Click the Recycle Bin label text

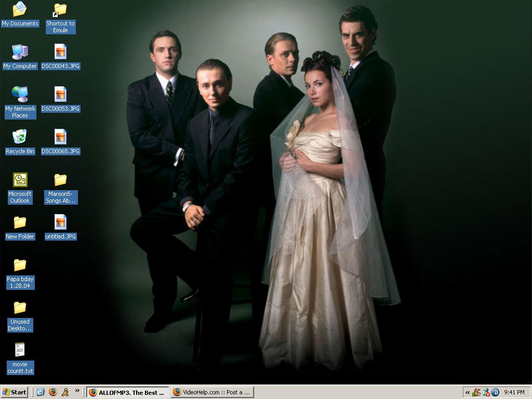coord(20,151)
